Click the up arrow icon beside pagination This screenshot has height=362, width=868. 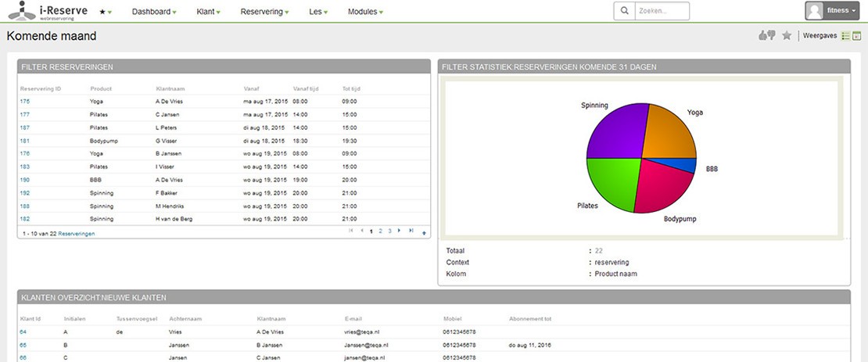[x=424, y=231]
